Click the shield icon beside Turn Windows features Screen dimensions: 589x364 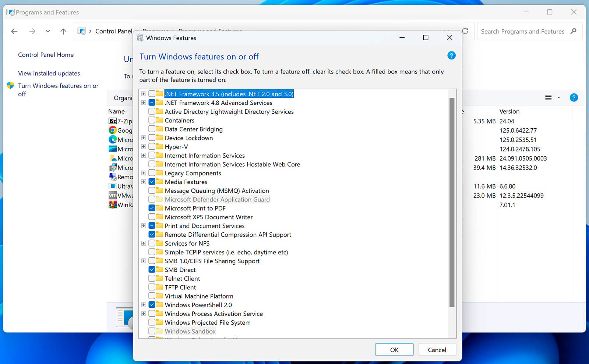click(x=10, y=85)
